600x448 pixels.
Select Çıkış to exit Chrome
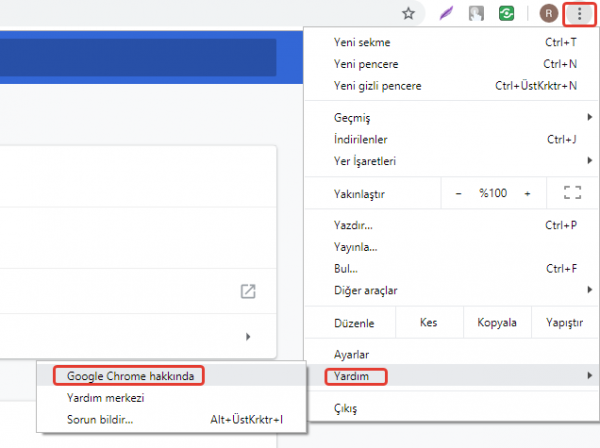pyautogui.click(x=451, y=408)
